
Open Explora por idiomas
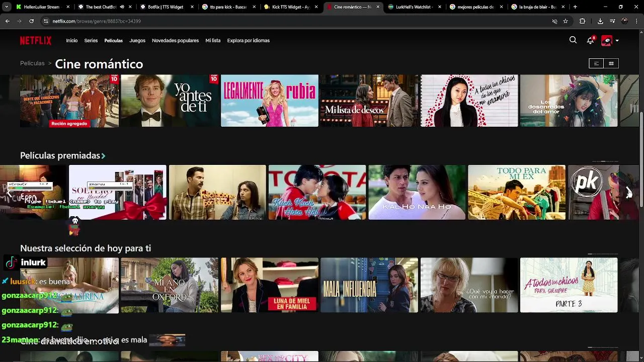pos(249,41)
